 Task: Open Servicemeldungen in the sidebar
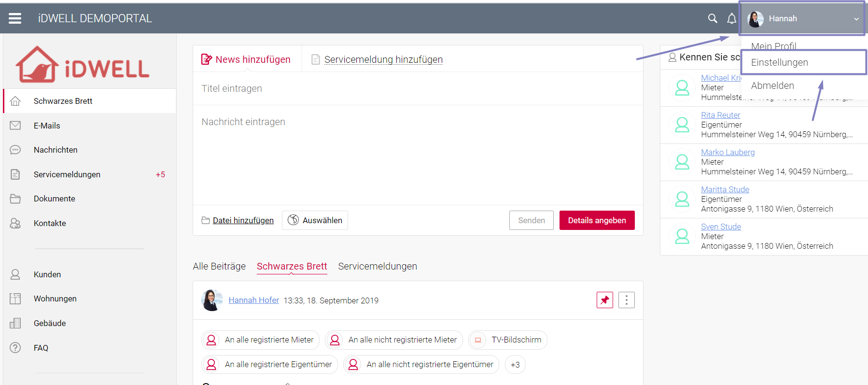(x=67, y=174)
